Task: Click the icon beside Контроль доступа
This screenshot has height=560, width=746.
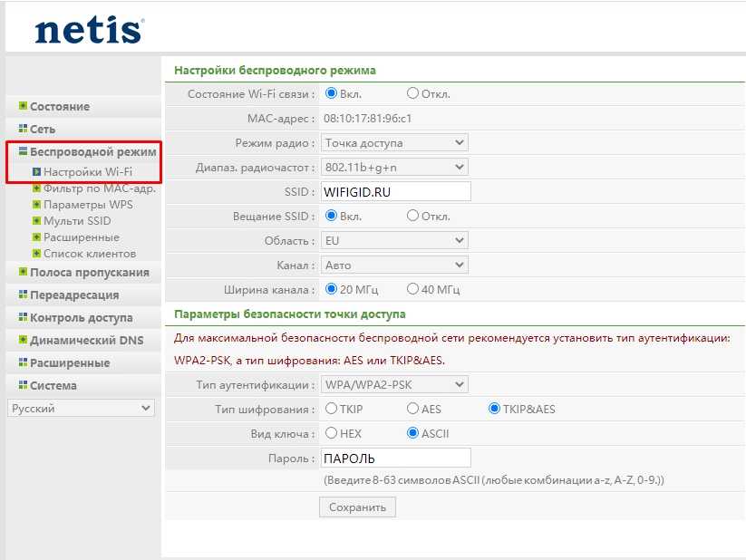Action: (x=23, y=317)
